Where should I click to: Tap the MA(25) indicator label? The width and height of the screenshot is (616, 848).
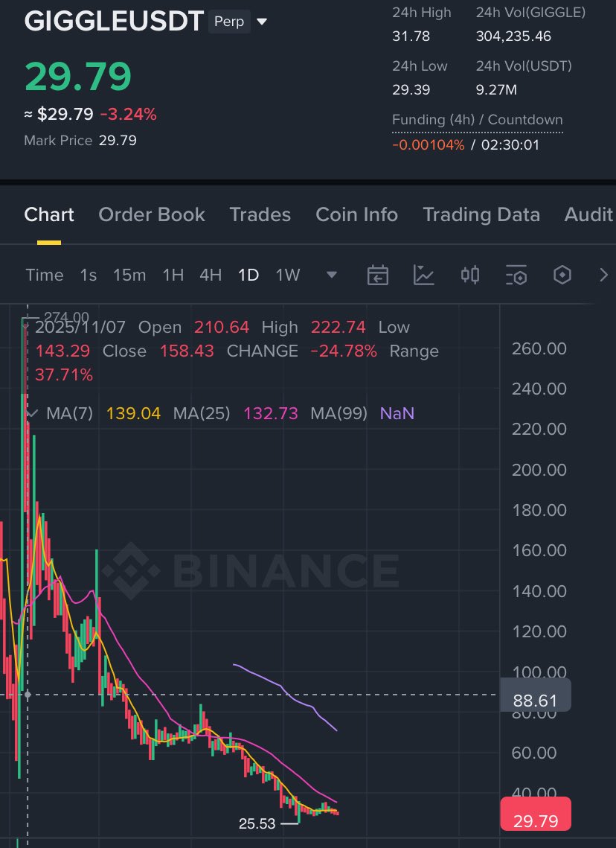point(202,414)
